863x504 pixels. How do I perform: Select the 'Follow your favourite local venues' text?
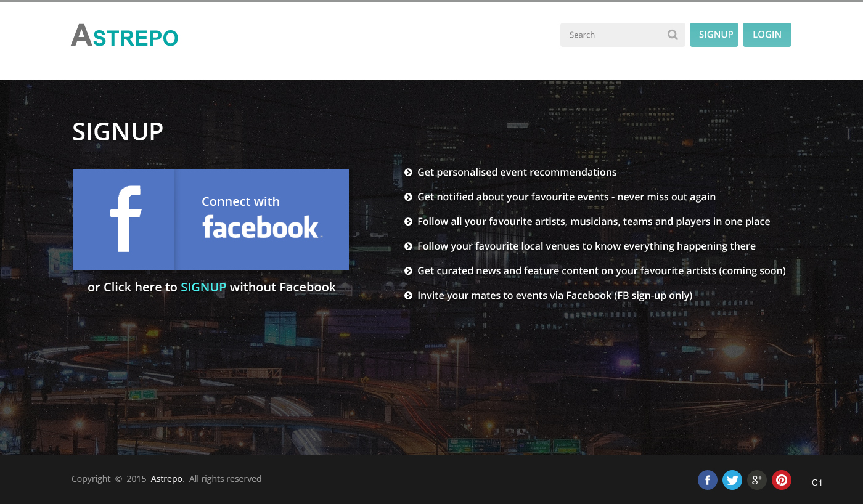[x=586, y=246]
